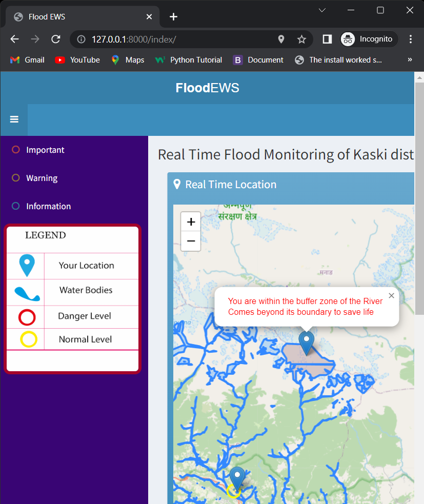Click the yellow normal-level circle on map
424x504 pixels.
click(x=234, y=491)
